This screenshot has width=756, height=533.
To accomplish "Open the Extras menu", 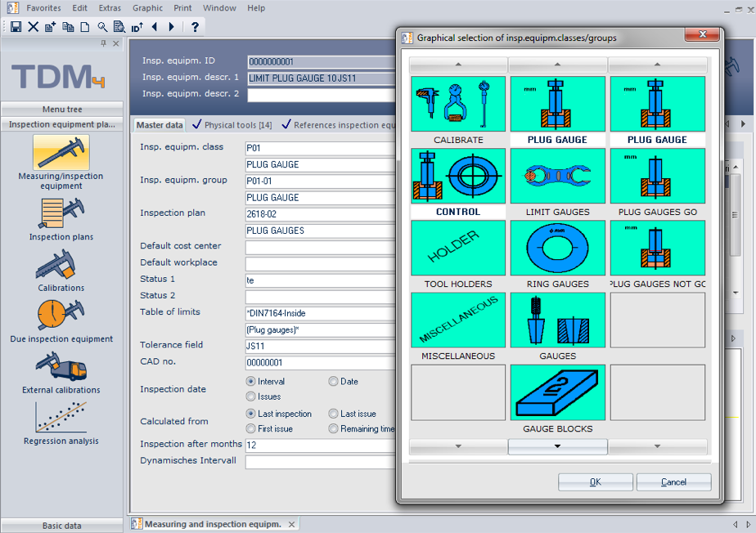I will (110, 8).
